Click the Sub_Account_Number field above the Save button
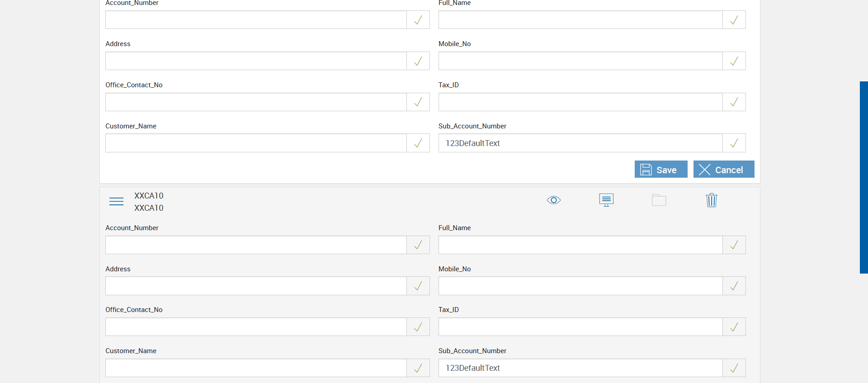 coord(580,143)
